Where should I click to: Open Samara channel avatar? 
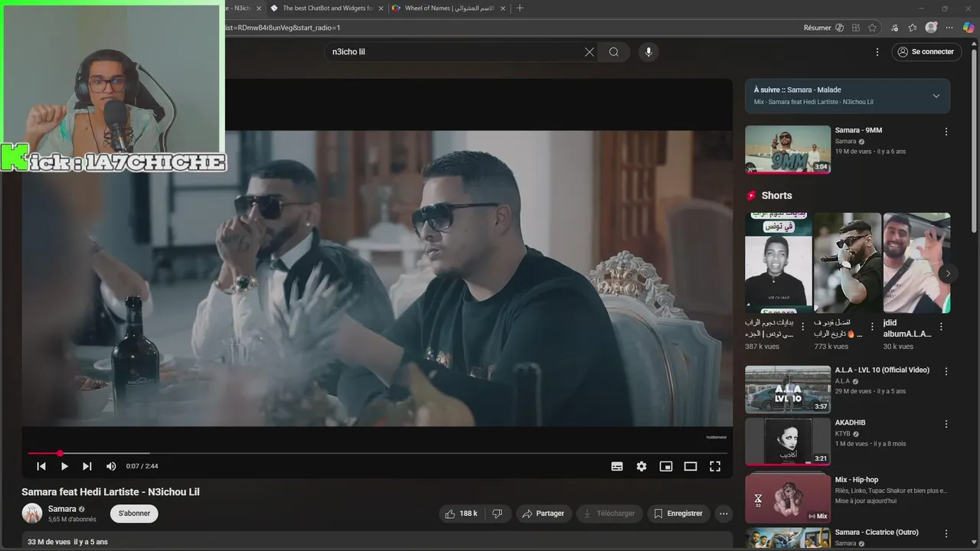point(32,514)
